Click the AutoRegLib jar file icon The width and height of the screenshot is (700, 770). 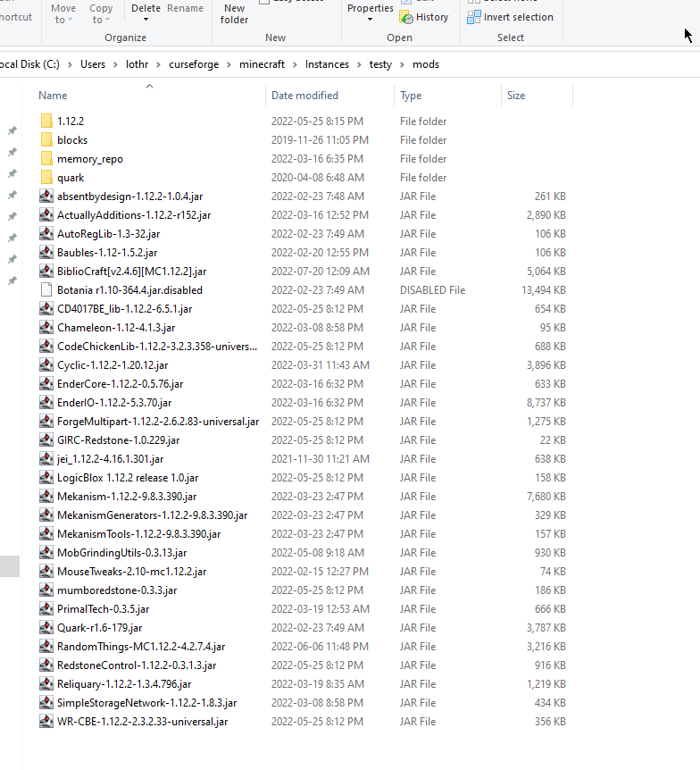pyautogui.click(x=46, y=234)
